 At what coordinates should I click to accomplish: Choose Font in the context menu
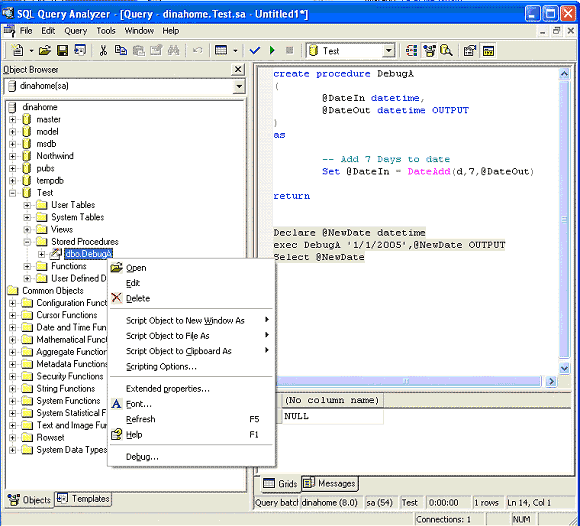191,404
